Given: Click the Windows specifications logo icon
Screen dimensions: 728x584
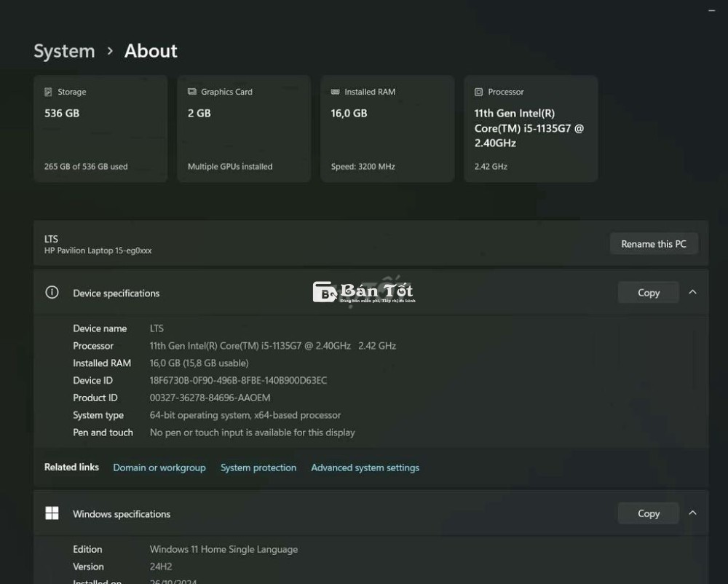Looking at the screenshot, I should click(x=52, y=513).
